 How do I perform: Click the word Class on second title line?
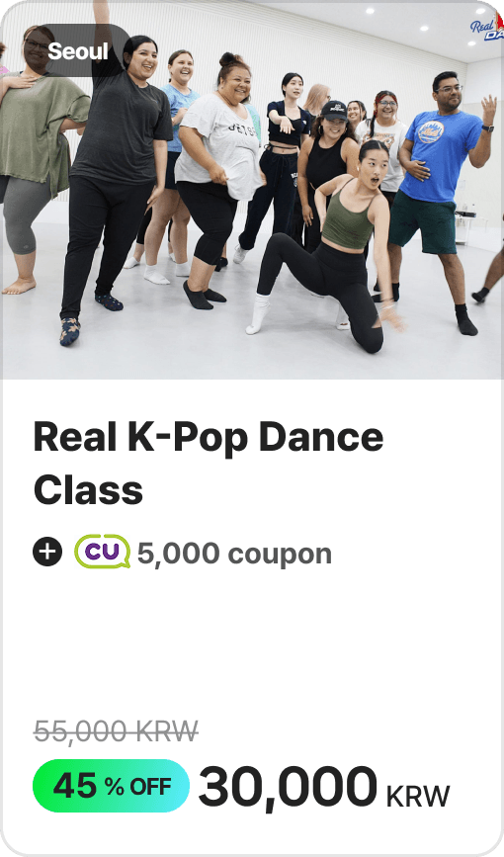click(88, 489)
